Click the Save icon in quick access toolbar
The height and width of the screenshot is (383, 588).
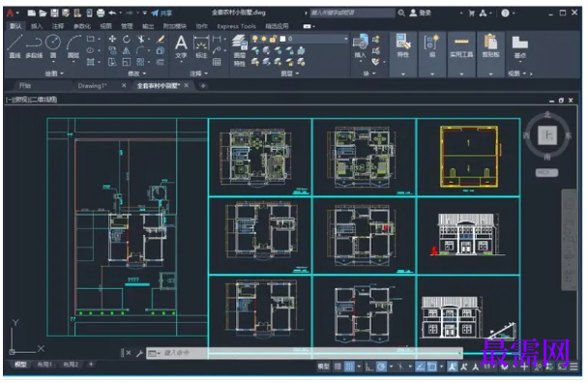tap(54, 14)
